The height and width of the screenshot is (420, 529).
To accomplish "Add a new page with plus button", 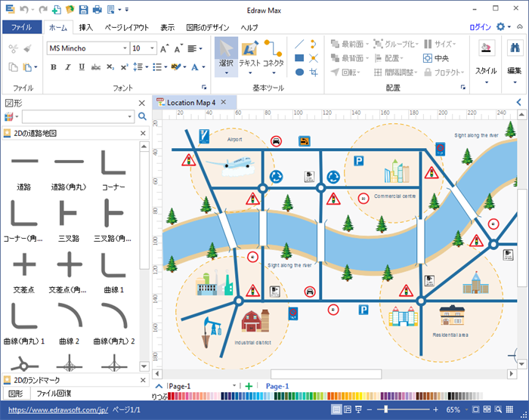I will pyautogui.click(x=249, y=386).
